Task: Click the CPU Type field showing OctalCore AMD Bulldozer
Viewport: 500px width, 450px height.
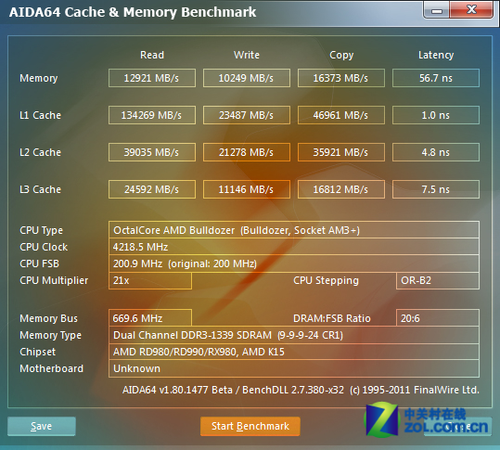Action: [294, 230]
